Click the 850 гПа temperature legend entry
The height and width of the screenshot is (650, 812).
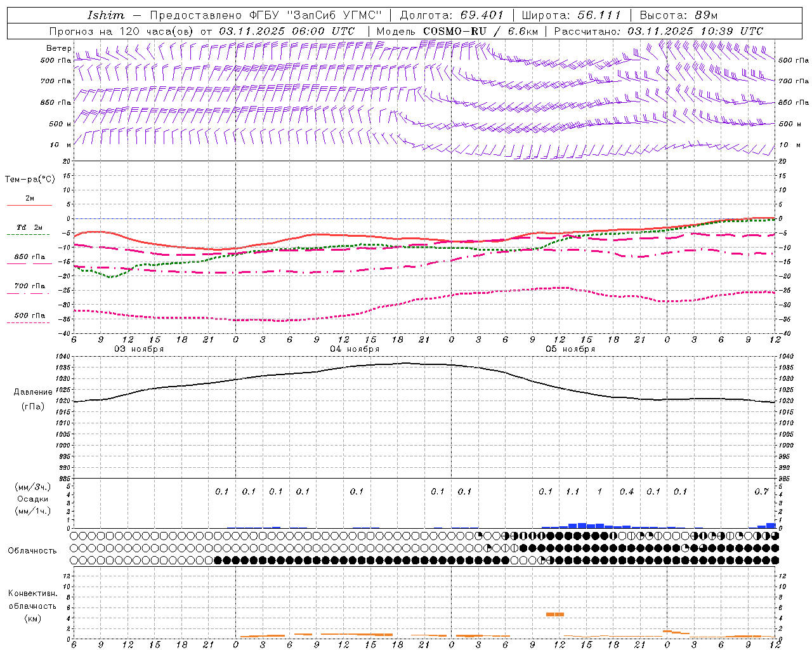click(29, 257)
